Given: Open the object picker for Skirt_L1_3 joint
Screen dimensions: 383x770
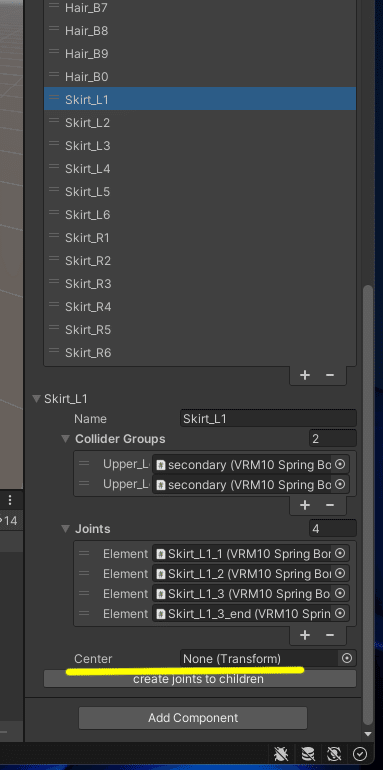Looking at the screenshot, I should [340, 594].
